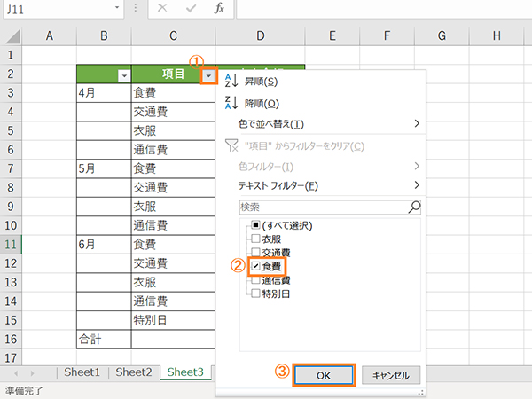Click clear filter funnel icon

point(231,145)
